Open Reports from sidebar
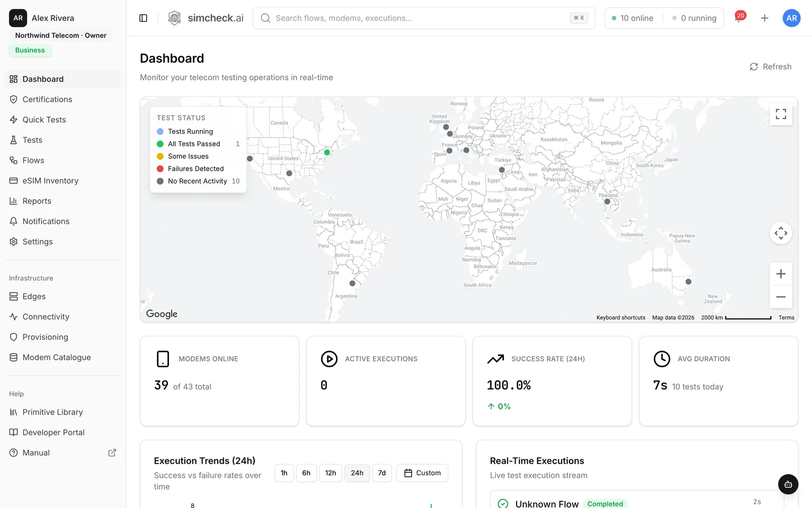 click(63, 201)
